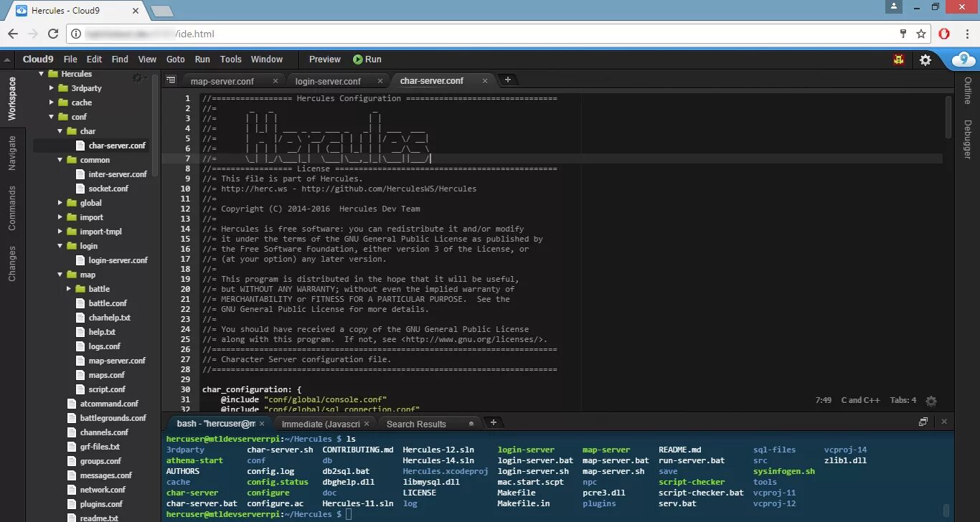Screen dimensions: 980x522
Task: Click the address bar URL field
Action: tap(488, 34)
